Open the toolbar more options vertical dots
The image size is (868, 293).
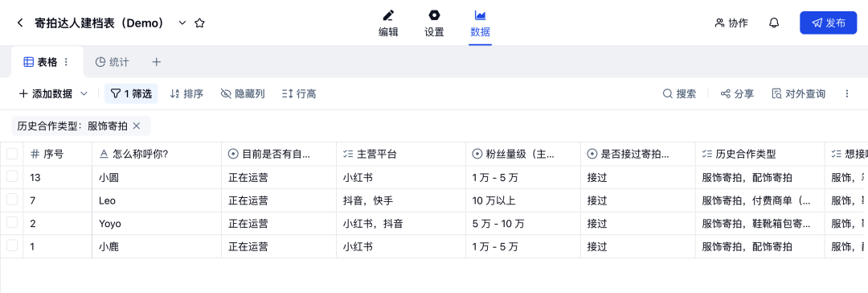tap(846, 94)
